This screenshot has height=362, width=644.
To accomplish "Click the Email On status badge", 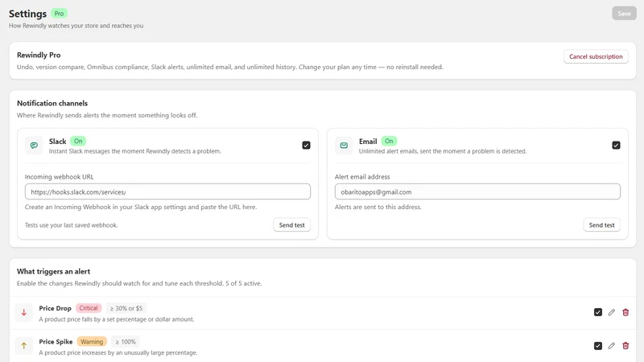I will click(389, 142).
